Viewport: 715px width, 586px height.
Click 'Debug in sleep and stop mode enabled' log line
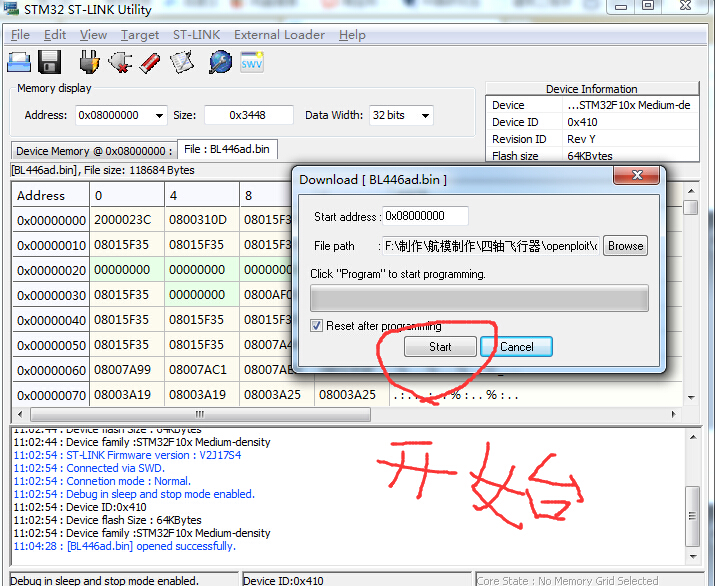tap(134, 494)
